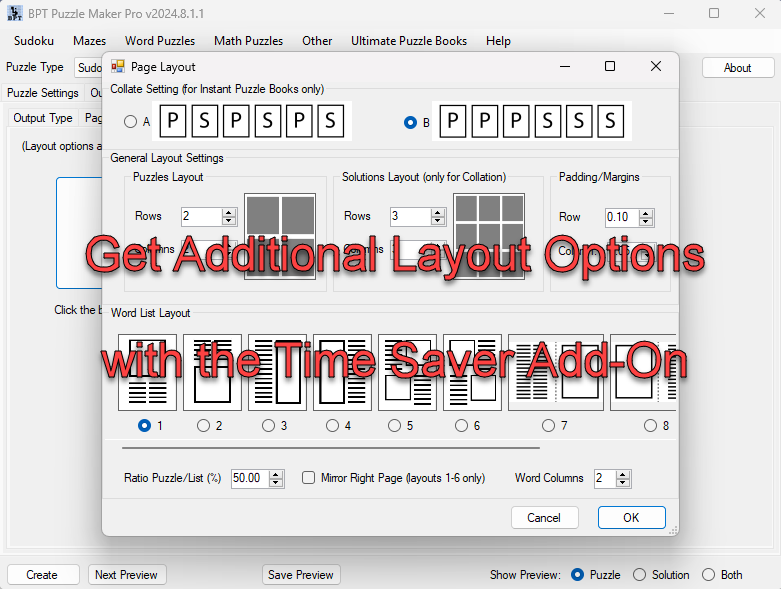Click the Padding Row input field
The height and width of the screenshot is (589, 781).
[623, 218]
